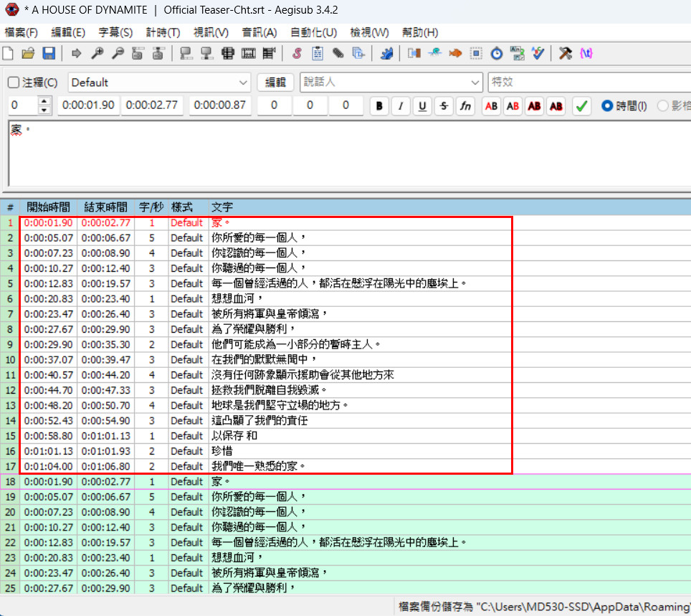Select the 時間 time radio button
Viewport: 691px width, 616px height.
click(607, 106)
